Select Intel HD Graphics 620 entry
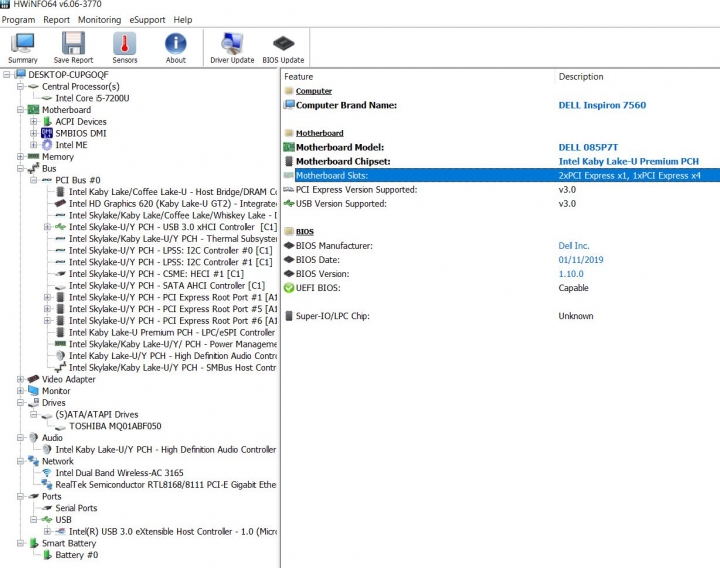720x568 pixels. [x=173, y=203]
